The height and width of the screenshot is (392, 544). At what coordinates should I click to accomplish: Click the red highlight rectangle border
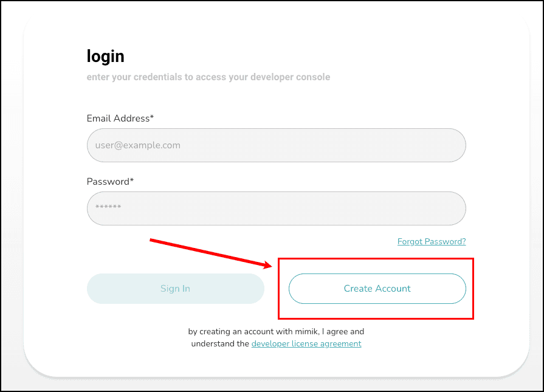376,258
